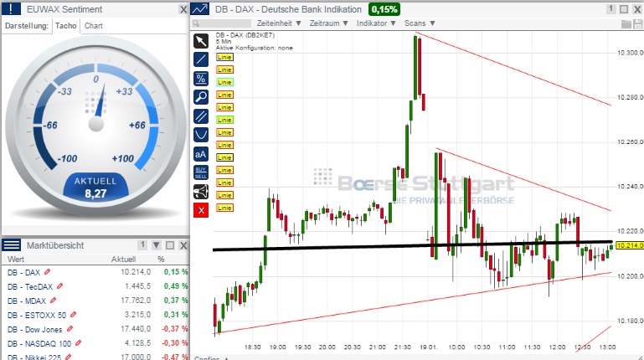Open the DB - Dow Jones row
Viewport: 644px width, 360px height.
95,329
